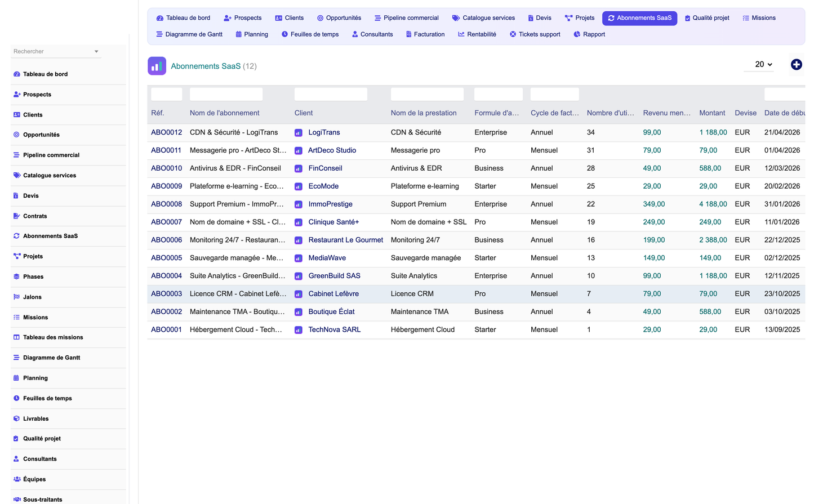Screen dimensions: 814x504
Task: Open subscription ABO0007 reference link
Action: [x=167, y=222]
